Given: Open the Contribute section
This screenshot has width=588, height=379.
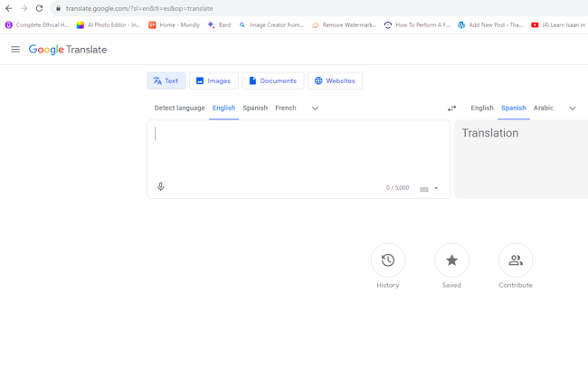Looking at the screenshot, I should click(x=516, y=261).
